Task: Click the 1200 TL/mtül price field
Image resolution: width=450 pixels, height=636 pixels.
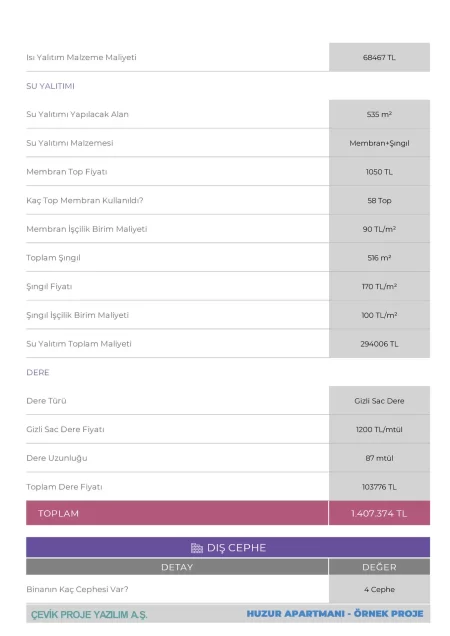Action: tap(379, 430)
